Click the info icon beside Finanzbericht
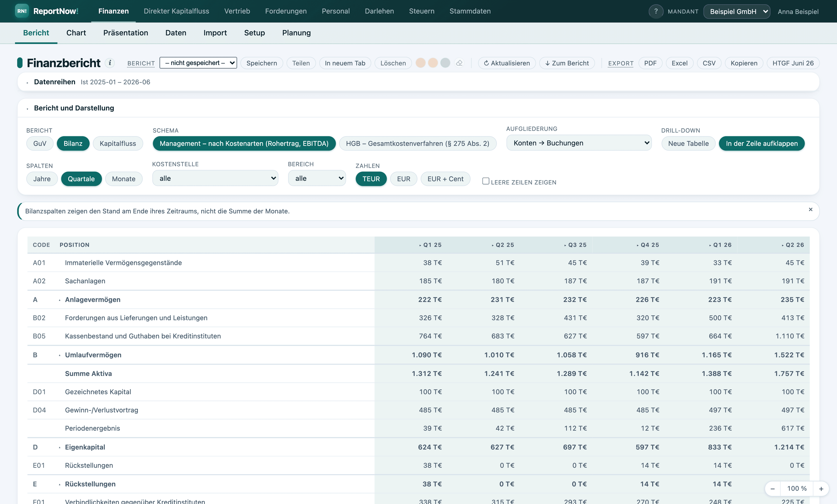This screenshot has width=837, height=504. (x=109, y=63)
